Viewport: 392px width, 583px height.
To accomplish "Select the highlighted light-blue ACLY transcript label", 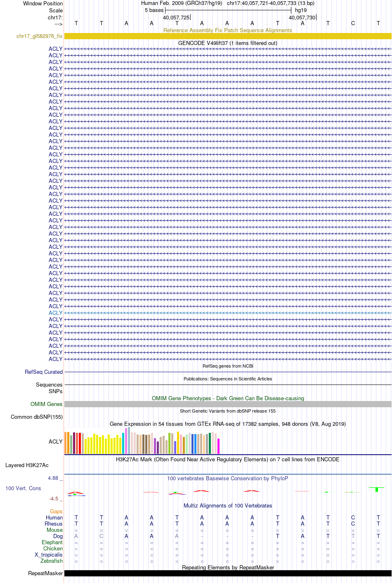I will tap(55, 313).
